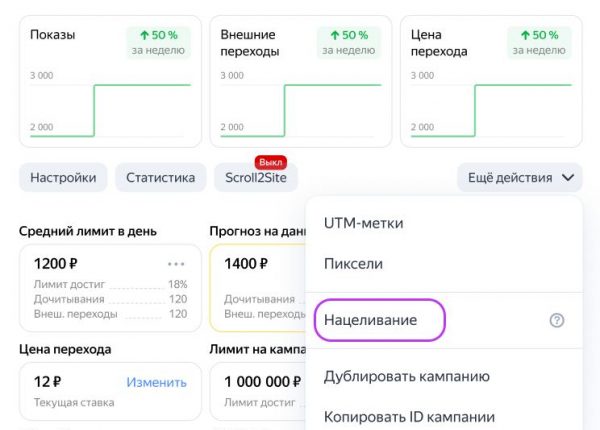The image size is (600, 430).
Task: Select UTM-метки from the menu
Action: pyautogui.click(x=363, y=223)
